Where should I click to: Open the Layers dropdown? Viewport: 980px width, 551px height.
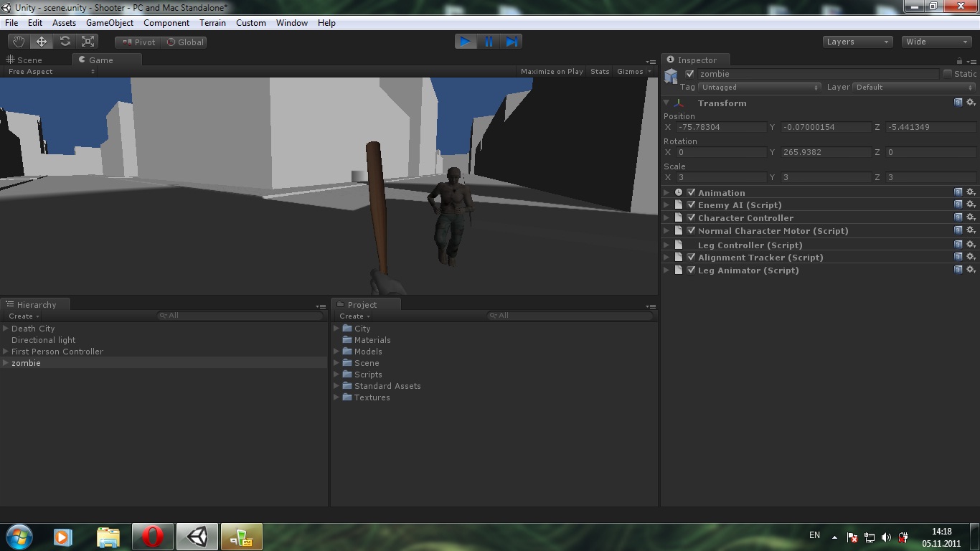pos(857,42)
